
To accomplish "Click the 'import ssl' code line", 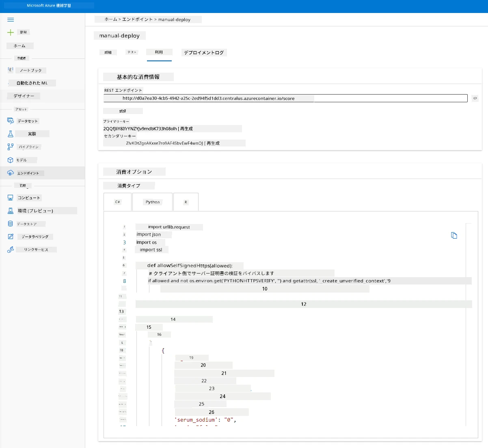I will click(151, 250).
